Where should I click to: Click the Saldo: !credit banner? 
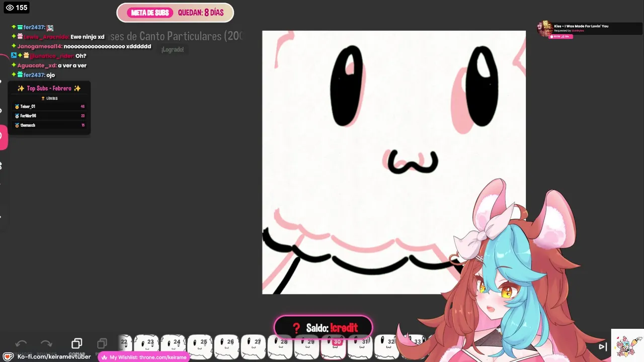(324, 328)
